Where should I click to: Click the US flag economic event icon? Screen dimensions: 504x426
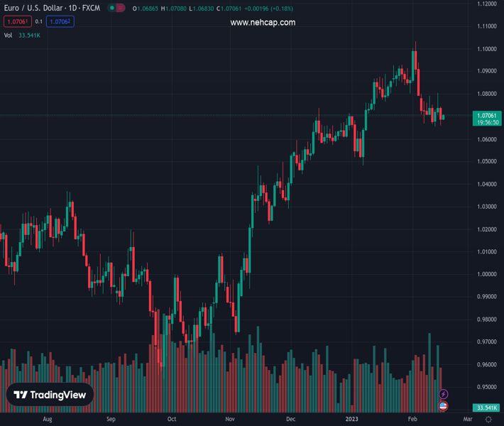(444, 406)
